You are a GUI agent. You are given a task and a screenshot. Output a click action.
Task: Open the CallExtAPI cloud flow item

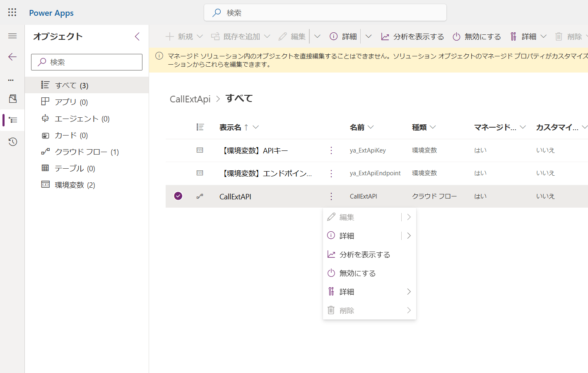click(x=235, y=196)
